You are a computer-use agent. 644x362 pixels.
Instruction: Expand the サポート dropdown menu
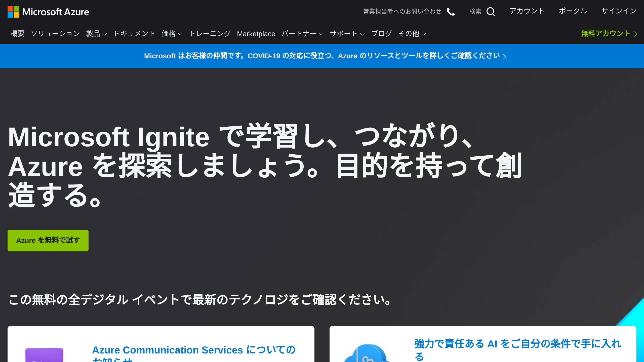tap(347, 34)
